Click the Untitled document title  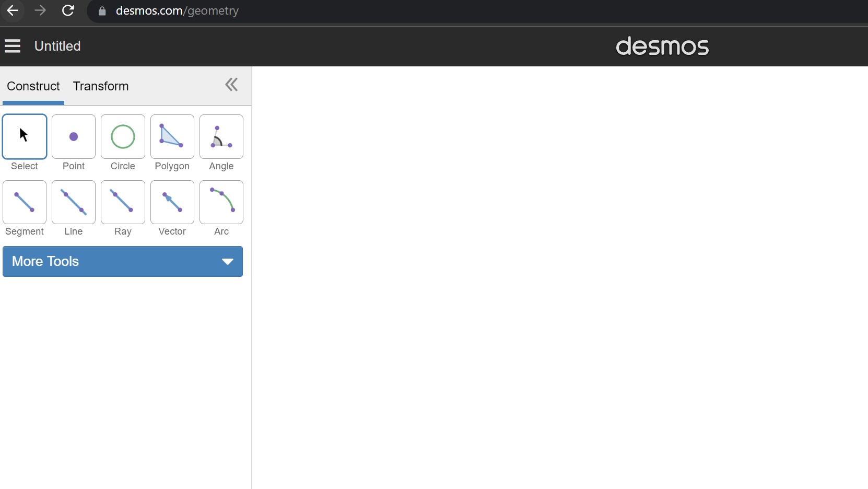tap(57, 46)
